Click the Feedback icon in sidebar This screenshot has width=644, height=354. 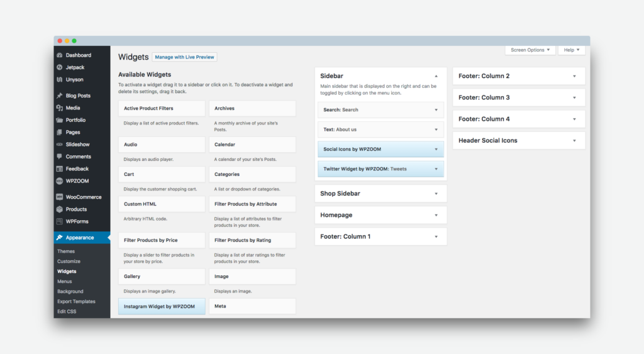tap(60, 169)
